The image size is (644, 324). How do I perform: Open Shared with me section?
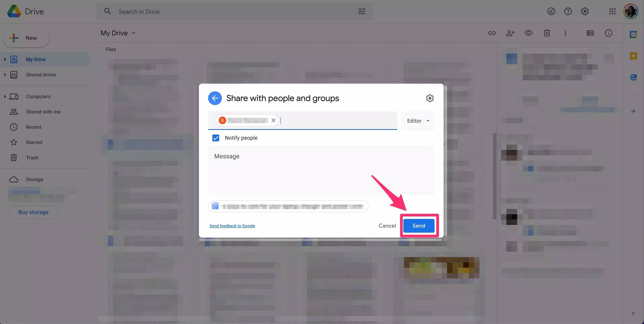point(43,112)
